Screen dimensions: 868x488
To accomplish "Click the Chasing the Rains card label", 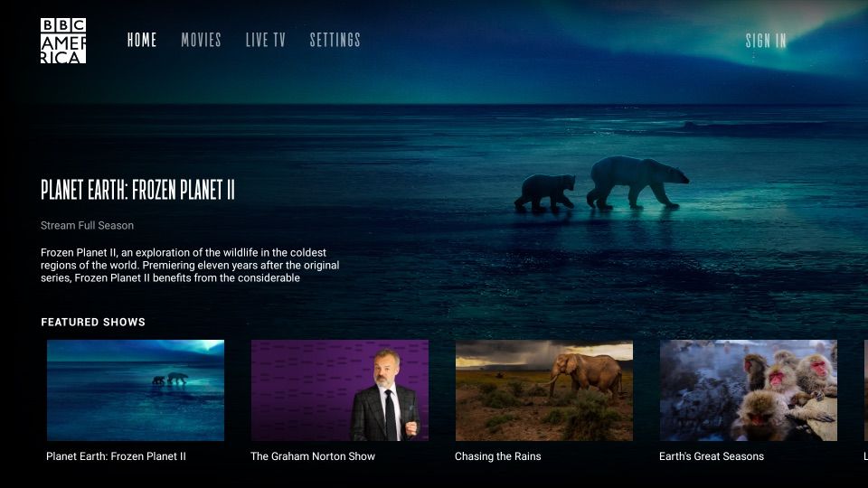I will point(498,456).
